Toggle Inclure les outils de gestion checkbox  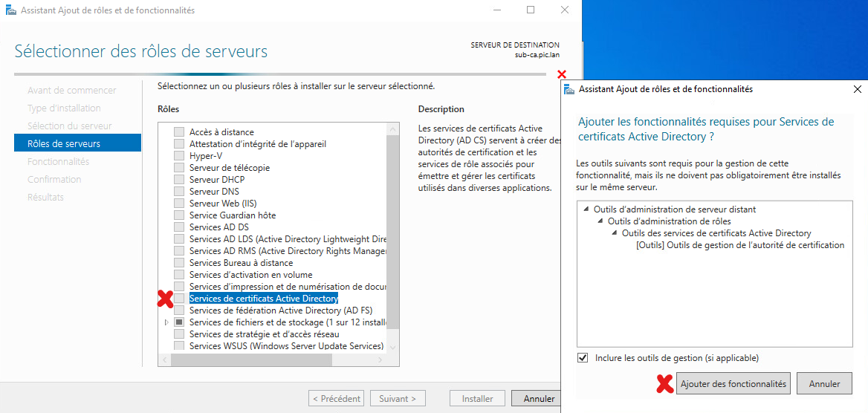tap(583, 358)
